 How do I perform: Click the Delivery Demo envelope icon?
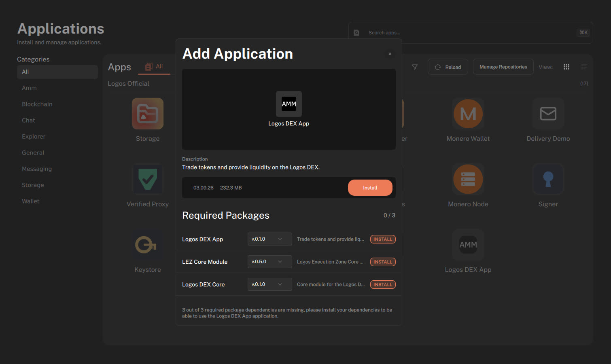coord(548,114)
